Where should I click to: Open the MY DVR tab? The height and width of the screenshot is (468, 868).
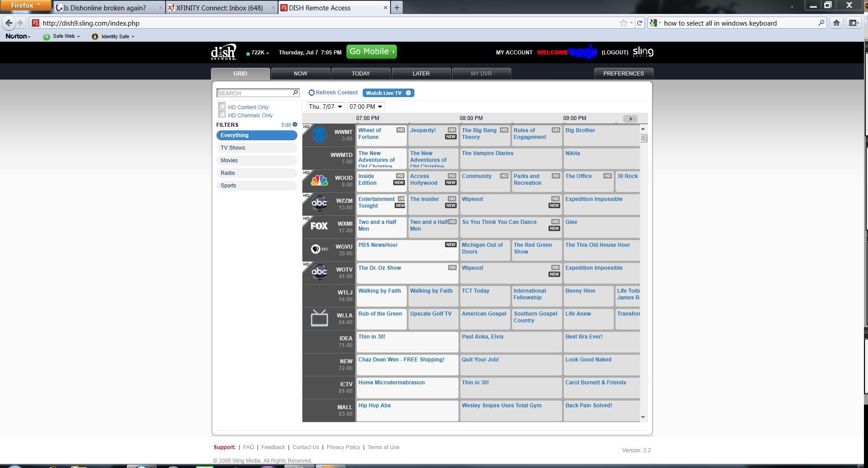click(x=481, y=73)
